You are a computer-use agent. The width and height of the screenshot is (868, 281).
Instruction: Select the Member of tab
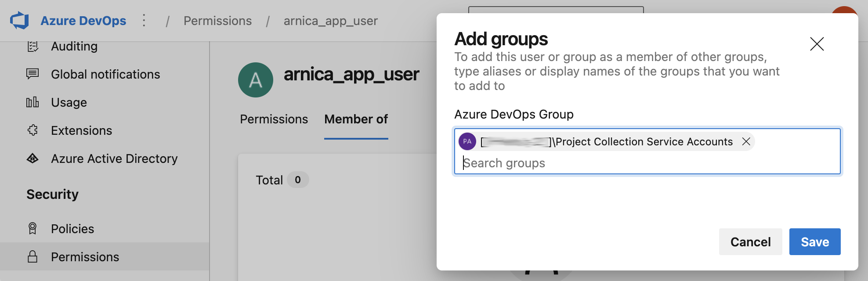pyautogui.click(x=356, y=119)
